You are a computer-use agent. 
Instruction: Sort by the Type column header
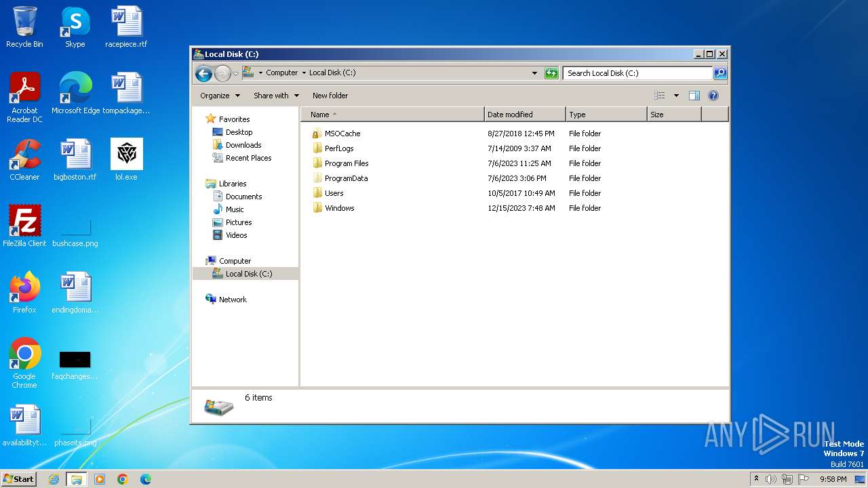(606, 115)
